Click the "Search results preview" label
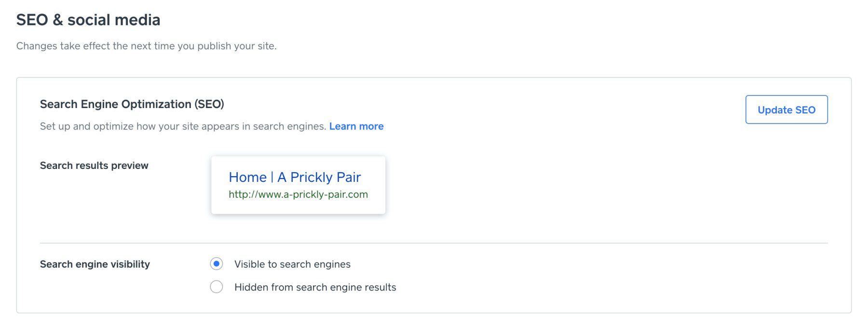Screen dimensions: 868x331 coord(94,165)
